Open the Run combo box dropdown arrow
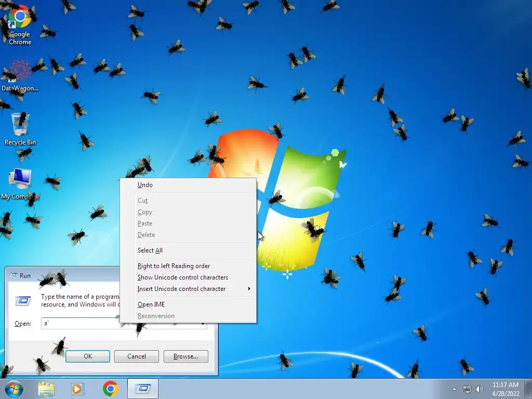 click(x=203, y=324)
